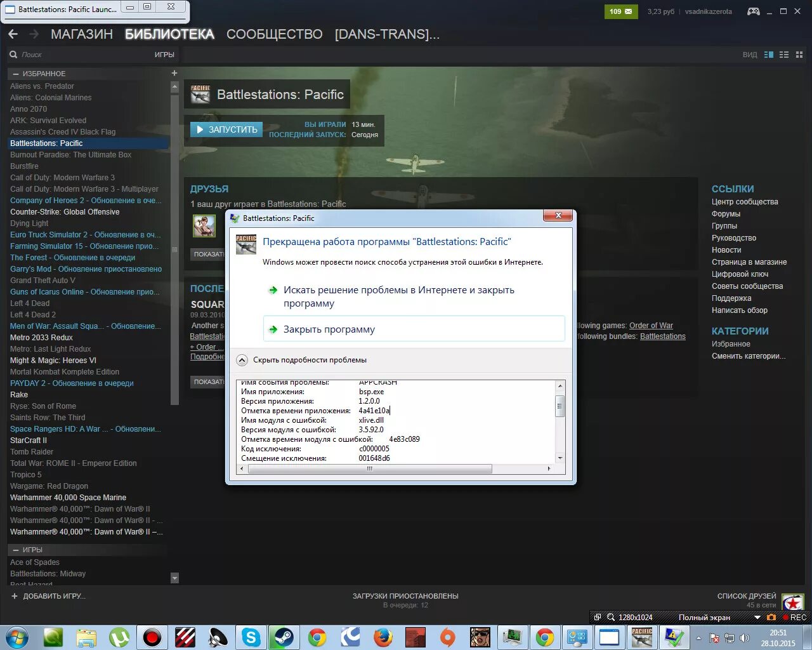Click the 1280x1024 resolution label
The width and height of the screenshot is (812, 650).
point(636,617)
